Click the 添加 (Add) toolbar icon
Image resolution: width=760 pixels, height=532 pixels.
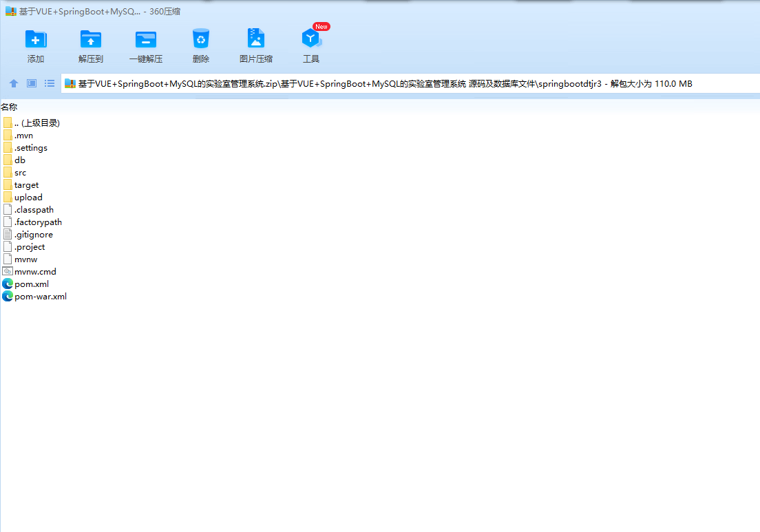pos(35,39)
